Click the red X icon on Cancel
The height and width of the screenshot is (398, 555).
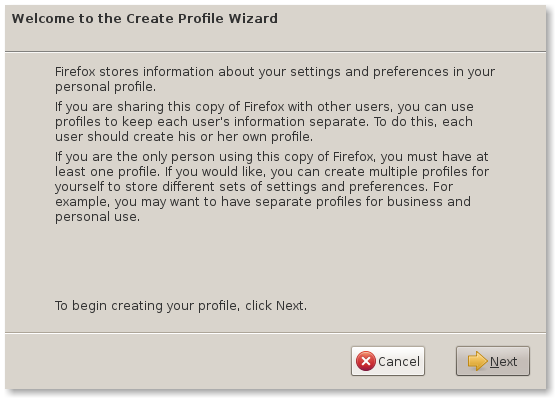366,361
